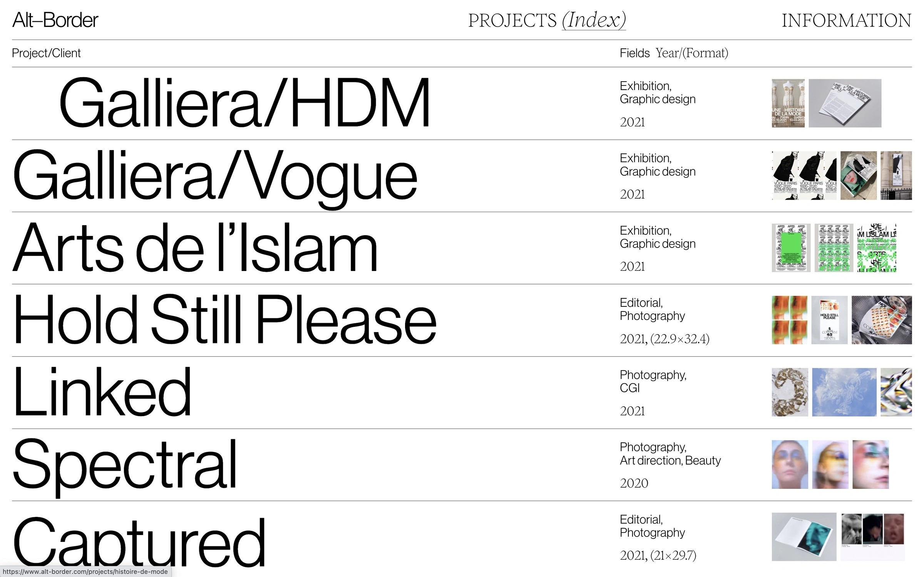Open the Spectral project title

[125, 465]
